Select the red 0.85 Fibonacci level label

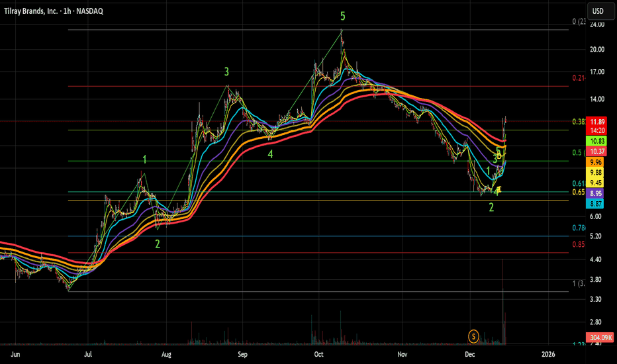579,244
